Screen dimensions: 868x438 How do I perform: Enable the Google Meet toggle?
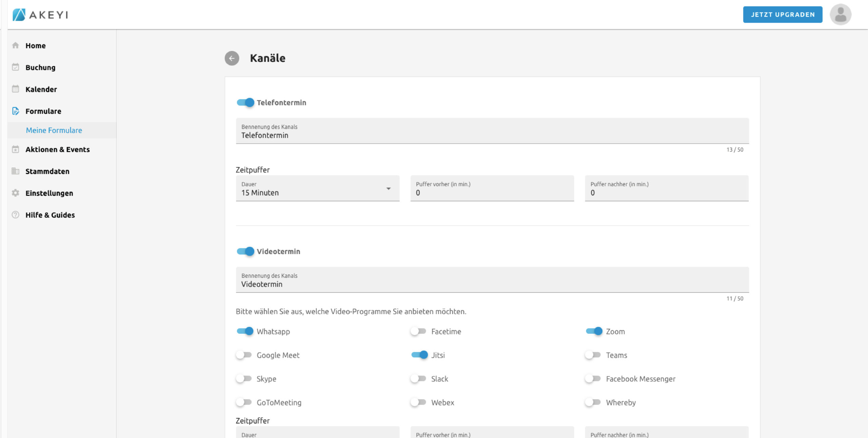244,355
